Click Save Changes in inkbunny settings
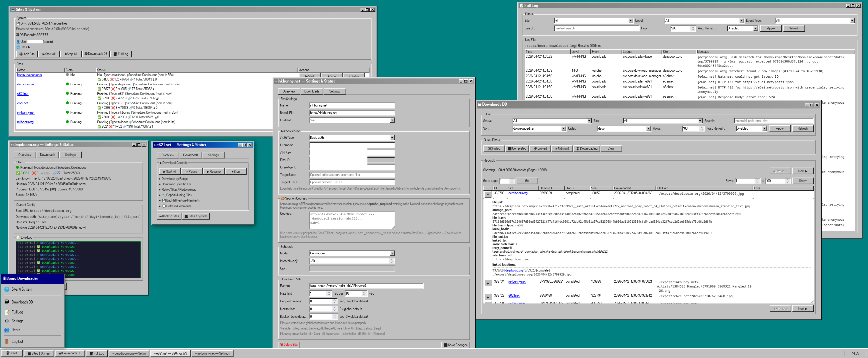The image size is (868, 358). point(455,345)
